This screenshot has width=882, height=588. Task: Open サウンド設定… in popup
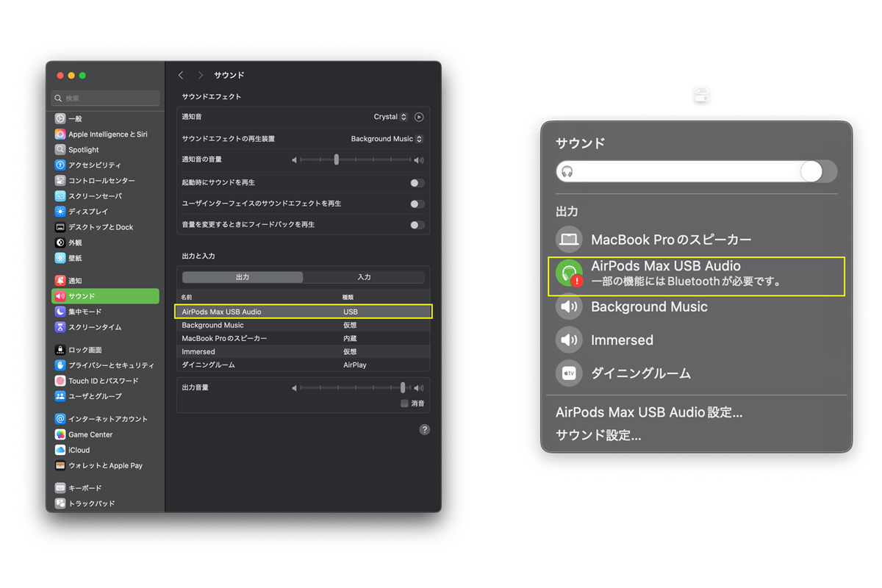(x=598, y=435)
